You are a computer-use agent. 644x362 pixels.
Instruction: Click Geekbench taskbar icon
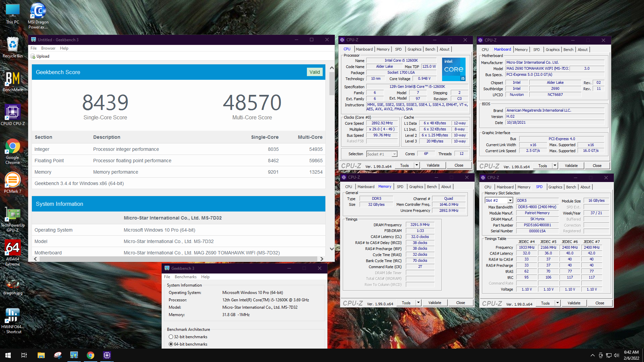click(74, 355)
